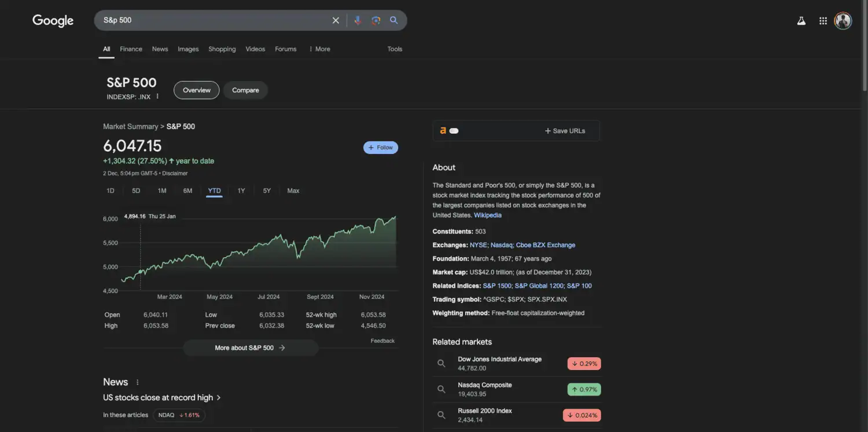Open Google Lens image search icon
Image resolution: width=868 pixels, height=432 pixels.
click(376, 20)
